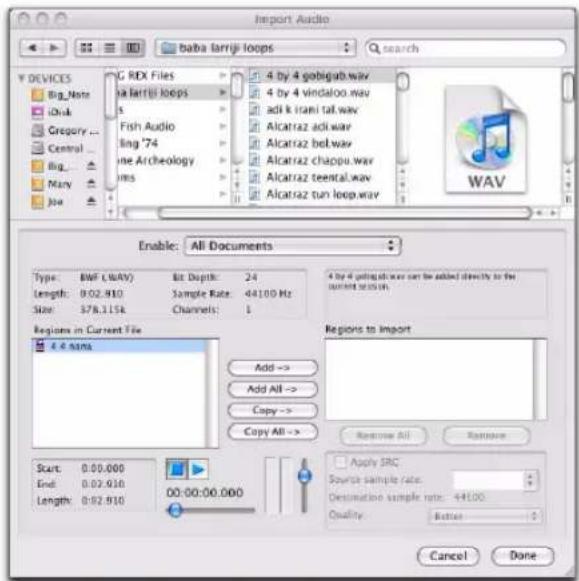Select file Alcatraz adi.wav

point(322,127)
